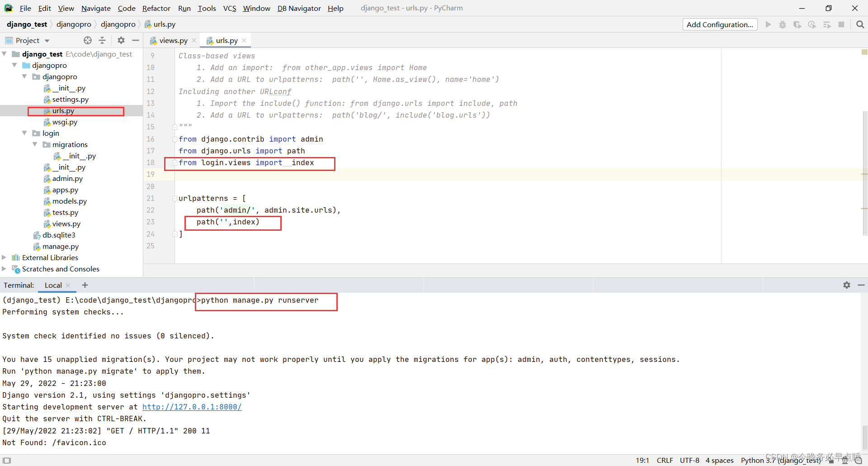Select views.py in project tree

(x=66, y=223)
